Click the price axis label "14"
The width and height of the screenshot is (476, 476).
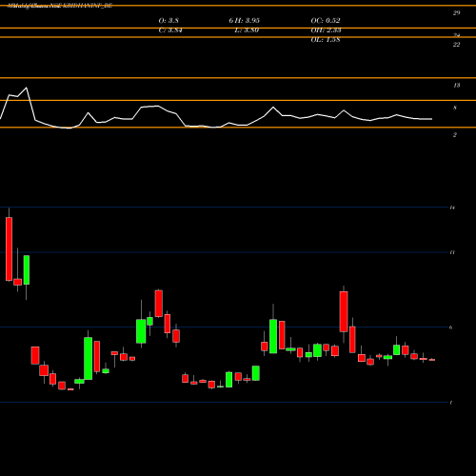pos(452,208)
